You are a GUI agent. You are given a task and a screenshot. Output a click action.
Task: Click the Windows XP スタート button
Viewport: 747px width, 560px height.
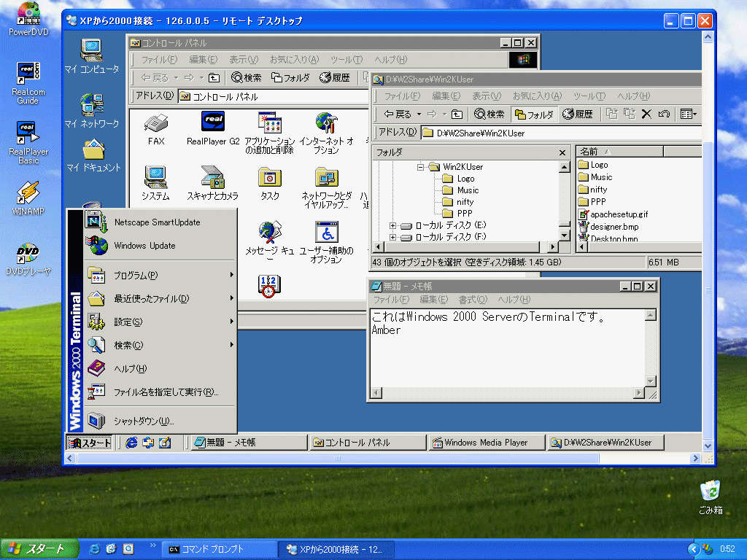(39, 549)
